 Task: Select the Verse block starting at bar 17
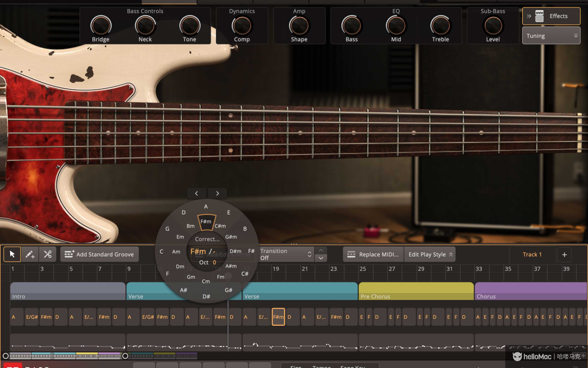[x=300, y=291]
